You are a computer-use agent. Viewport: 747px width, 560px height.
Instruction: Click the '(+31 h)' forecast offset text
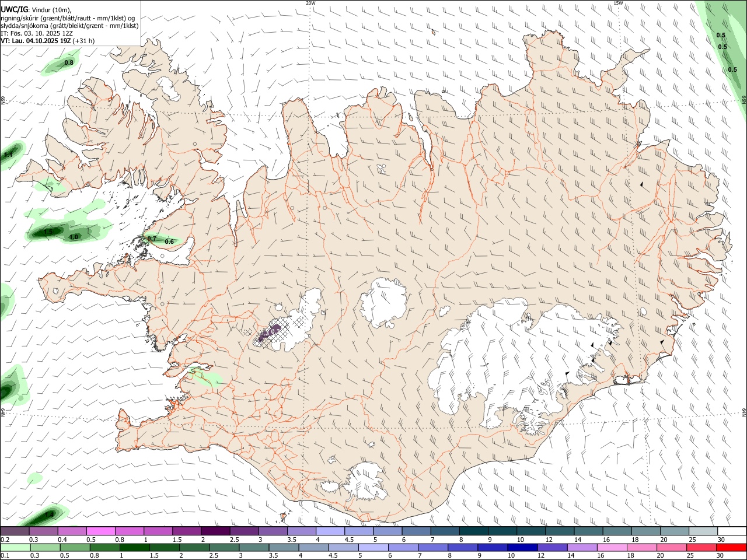(84, 41)
